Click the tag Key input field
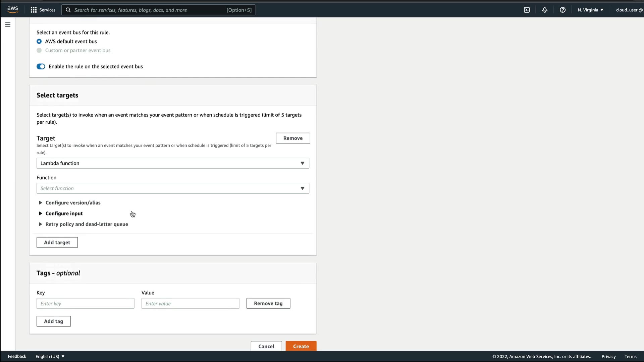The width and height of the screenshot is (644, 362). point(85,303)
